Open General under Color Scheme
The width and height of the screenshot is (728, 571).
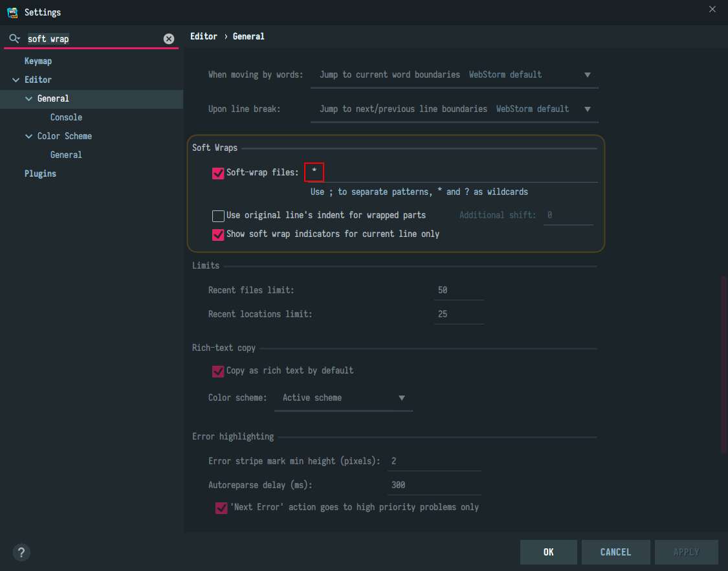click(66, 155)
